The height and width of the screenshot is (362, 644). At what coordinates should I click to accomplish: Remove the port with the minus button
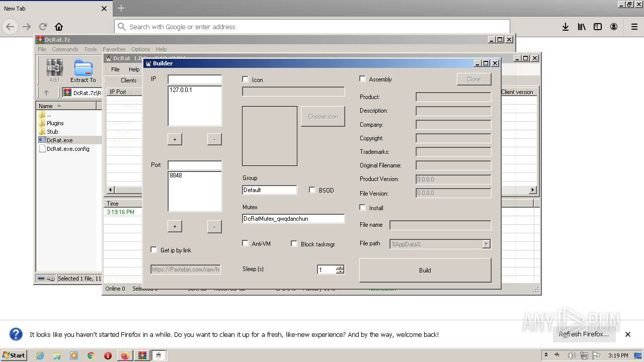(214, 226)
